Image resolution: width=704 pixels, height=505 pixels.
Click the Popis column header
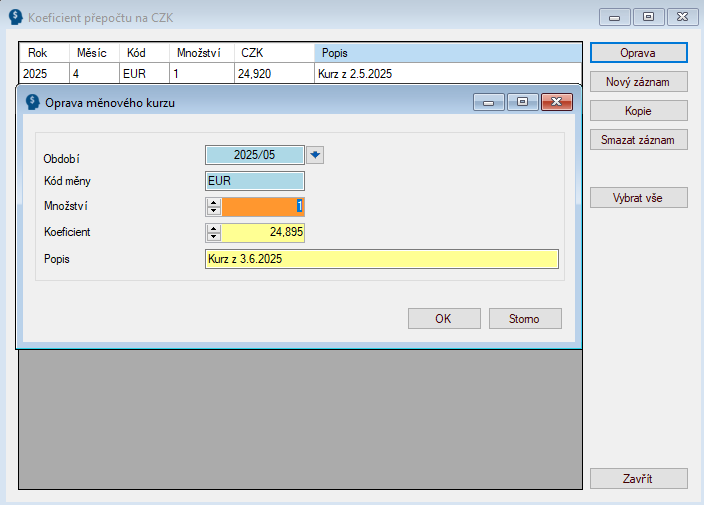447,52
